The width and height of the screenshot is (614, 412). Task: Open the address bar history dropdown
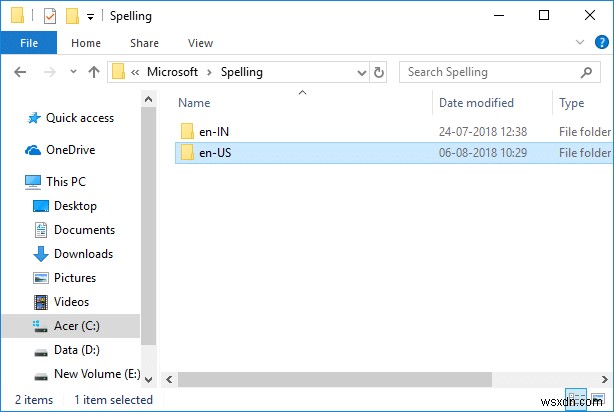click(x=362, y=72)
